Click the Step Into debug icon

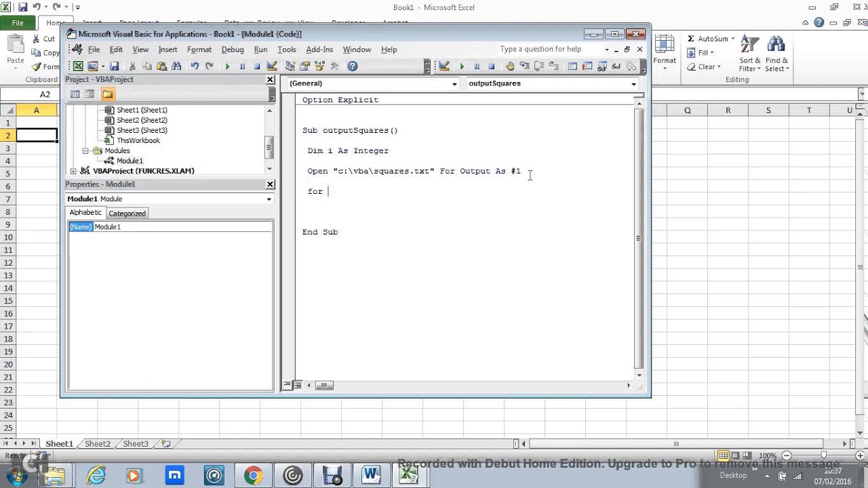(525, 66)
